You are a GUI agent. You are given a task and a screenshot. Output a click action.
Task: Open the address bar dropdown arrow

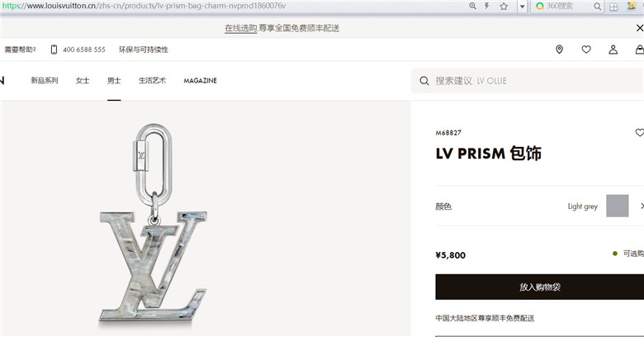pyautogui.click(x=522, y=7)
